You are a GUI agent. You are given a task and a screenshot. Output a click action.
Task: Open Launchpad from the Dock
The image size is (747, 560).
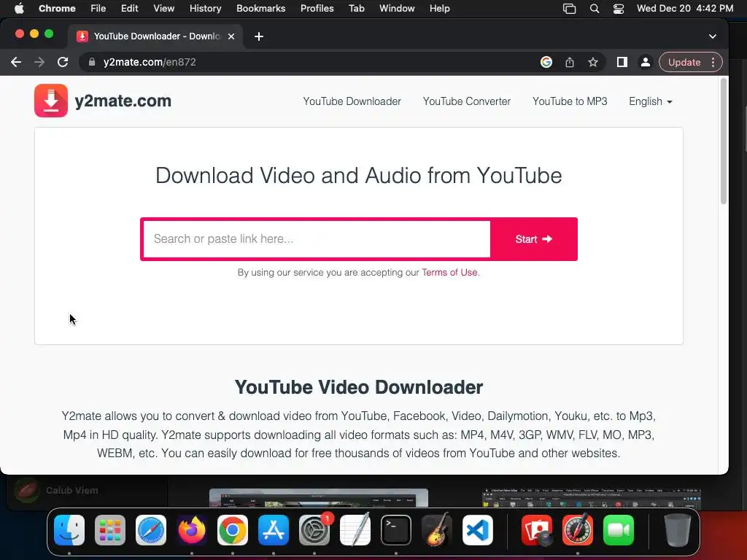point(110,530)
